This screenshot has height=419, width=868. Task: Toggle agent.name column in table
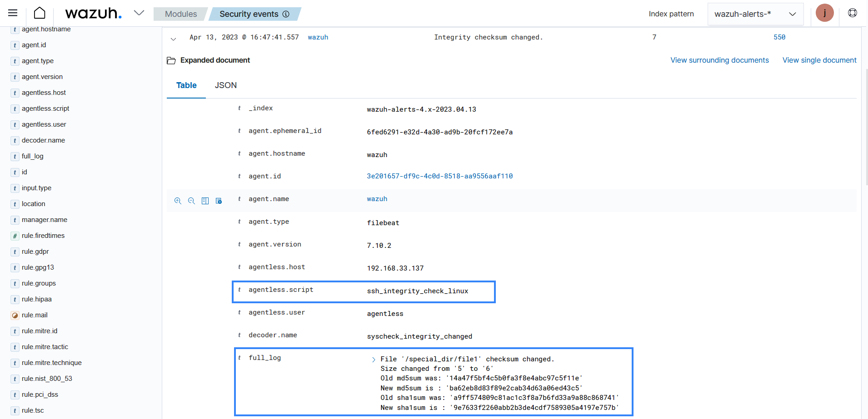(205, 201)
